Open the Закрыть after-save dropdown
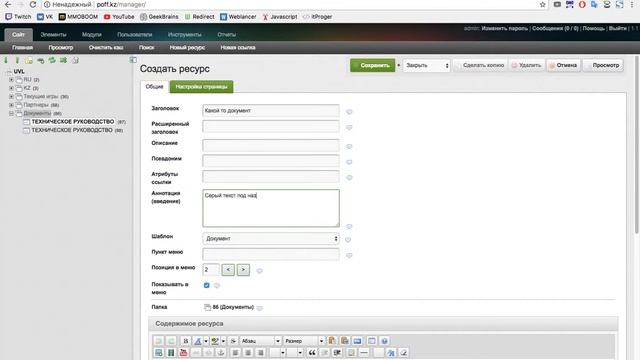640x360 pixels. [427, 65]
